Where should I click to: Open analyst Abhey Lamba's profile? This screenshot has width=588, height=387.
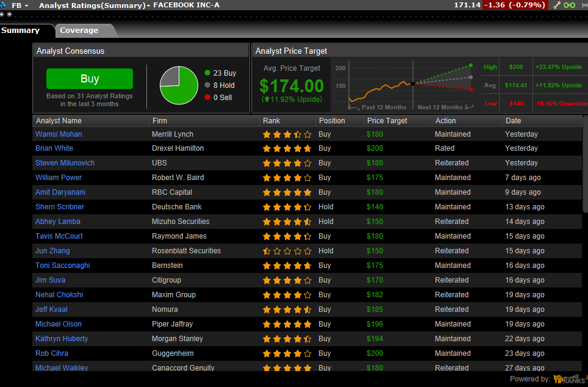[x=58, y=221]
